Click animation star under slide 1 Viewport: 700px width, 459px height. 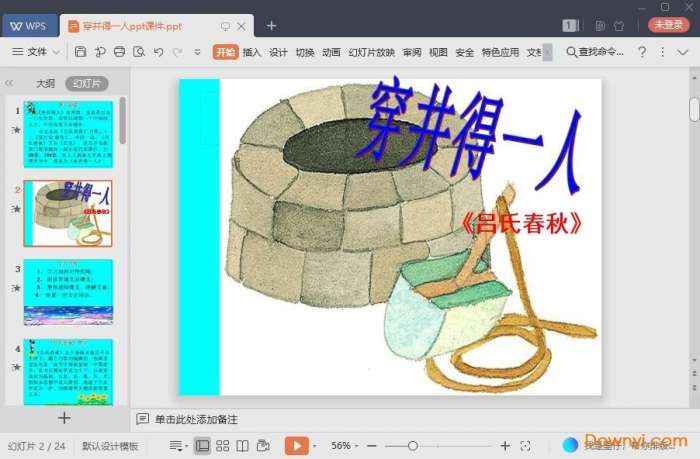click(x=16, y=130)
